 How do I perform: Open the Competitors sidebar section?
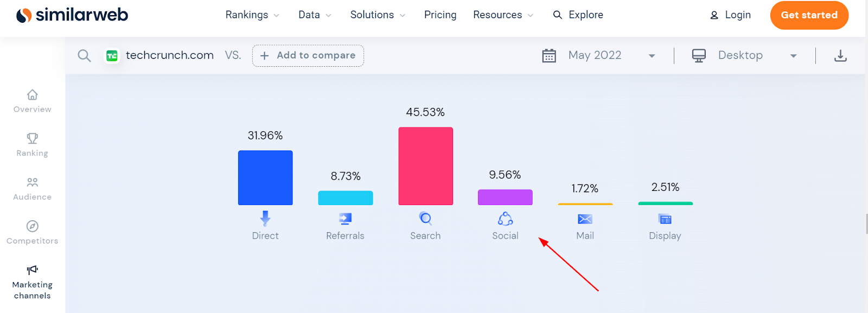tap(33, 233)
